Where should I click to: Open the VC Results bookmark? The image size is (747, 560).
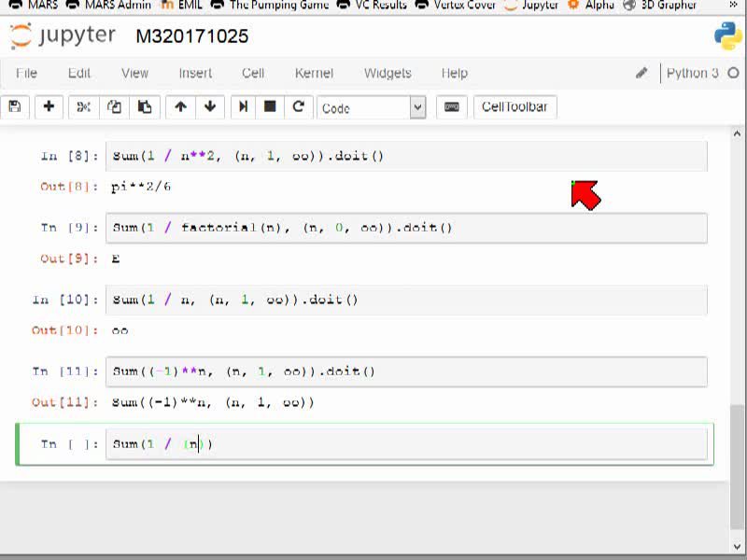tap(372, 5)
